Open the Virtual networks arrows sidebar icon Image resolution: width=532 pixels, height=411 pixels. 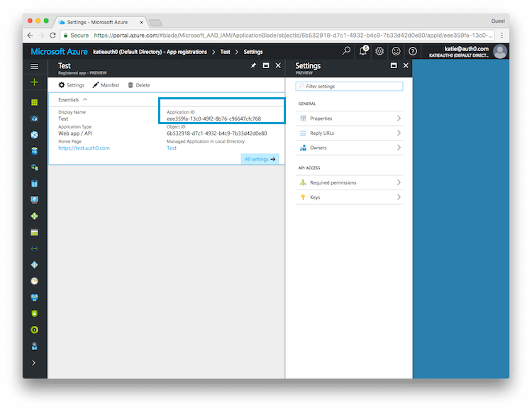(34, 248)
